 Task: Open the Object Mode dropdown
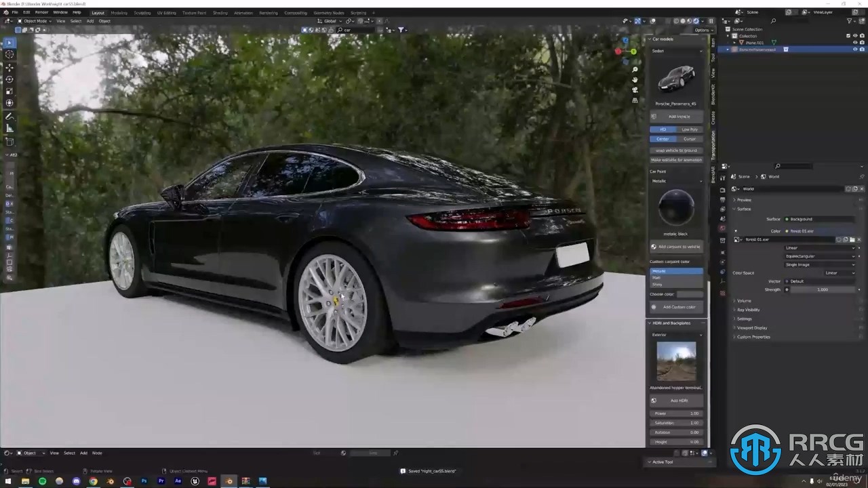33,21
